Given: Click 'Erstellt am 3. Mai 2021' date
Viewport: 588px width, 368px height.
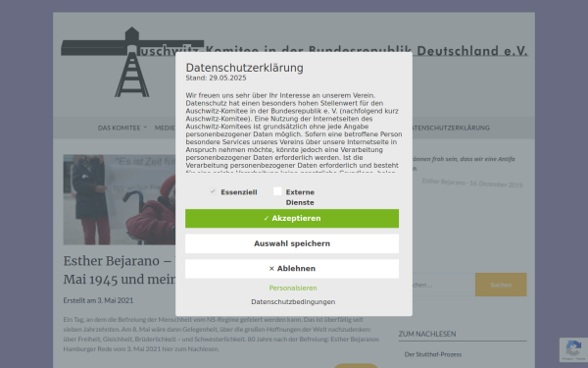Looking at the screenshot, I should (x=98, y=300).
